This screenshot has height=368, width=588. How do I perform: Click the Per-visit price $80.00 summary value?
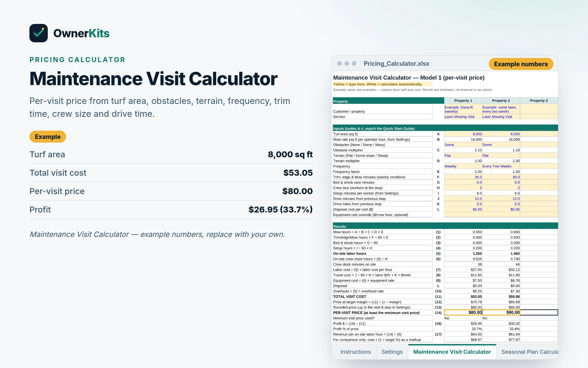click(x=297, y=191)
